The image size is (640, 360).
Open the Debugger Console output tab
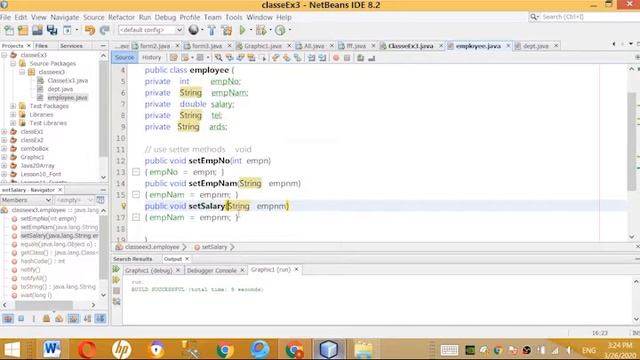click(x=211, y=270)
